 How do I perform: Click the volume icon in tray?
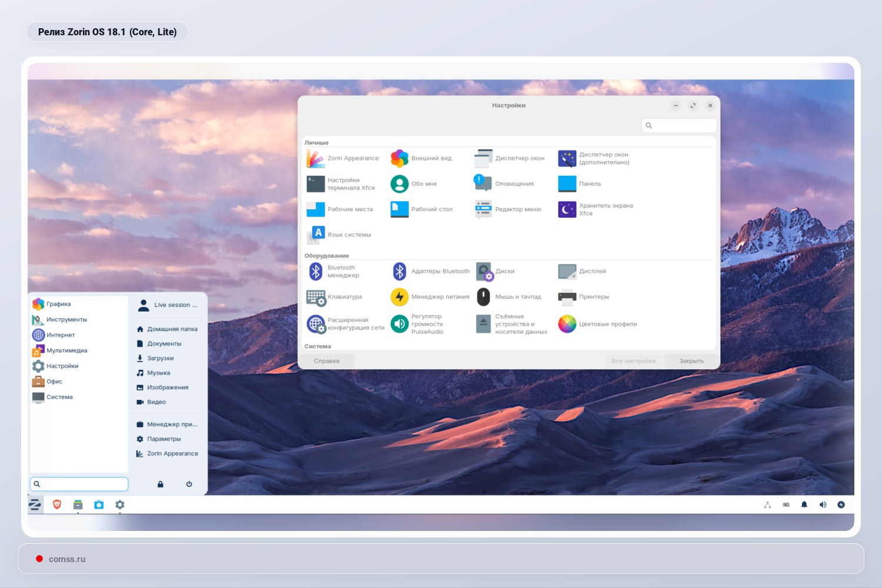pyautogui.click(x=823, y=505)
